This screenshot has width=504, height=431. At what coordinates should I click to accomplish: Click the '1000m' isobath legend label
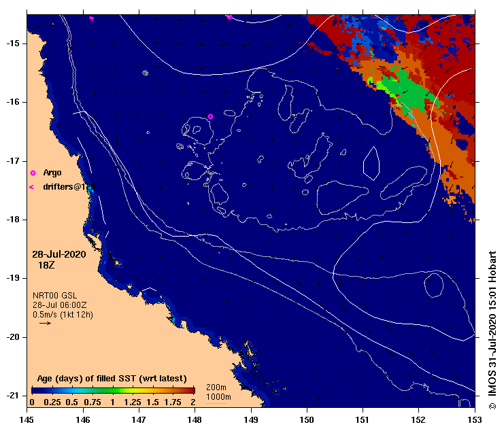[218, 397]
